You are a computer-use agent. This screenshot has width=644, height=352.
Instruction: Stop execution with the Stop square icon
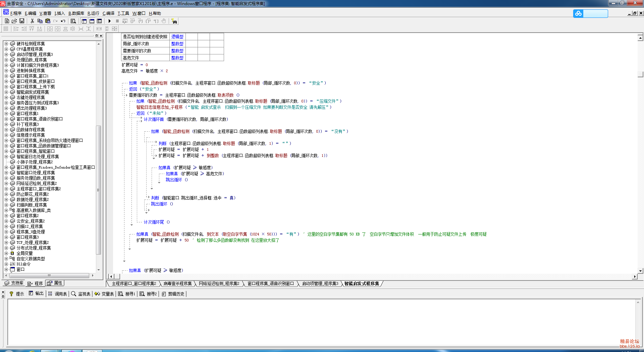click(117, 21)
